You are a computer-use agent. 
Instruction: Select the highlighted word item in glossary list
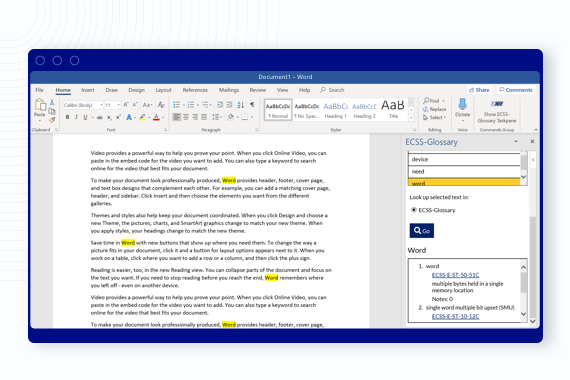(x=464, y=182)
